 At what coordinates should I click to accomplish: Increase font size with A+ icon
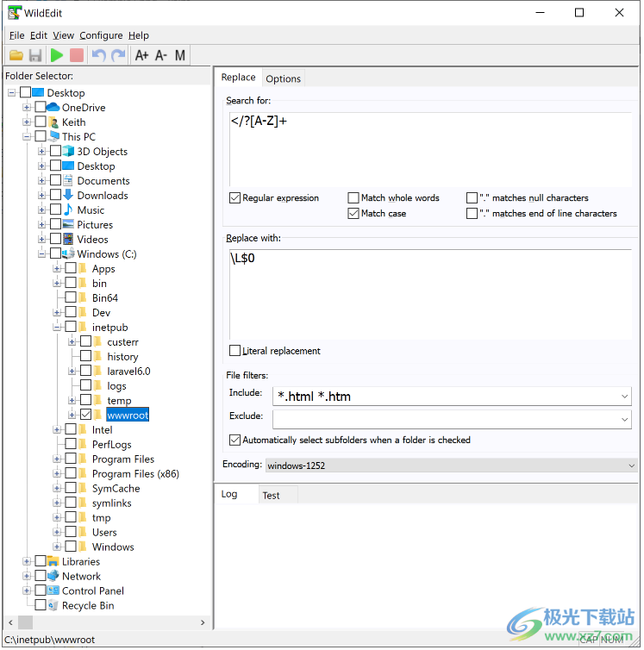[x=141, y=56]
